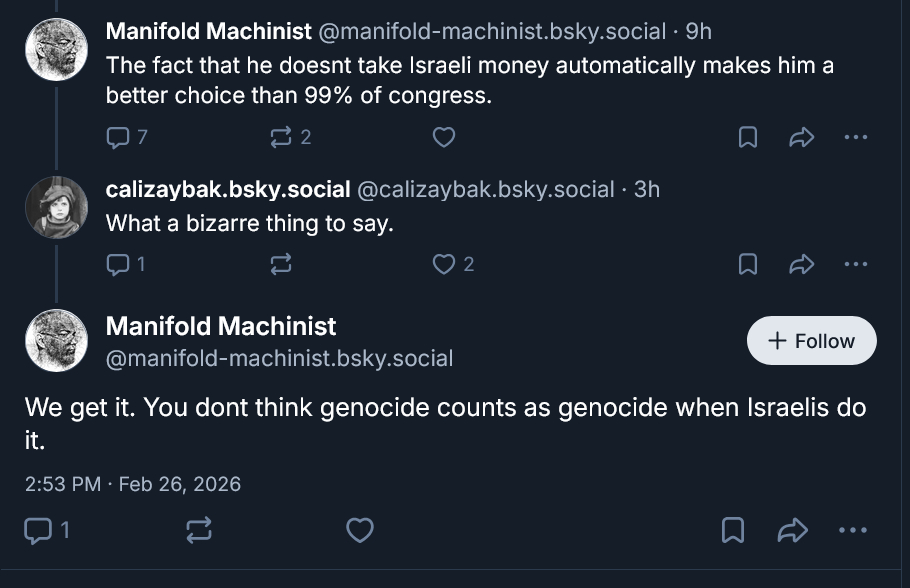Open more options on calizaybak's reply

click(855, 264)
